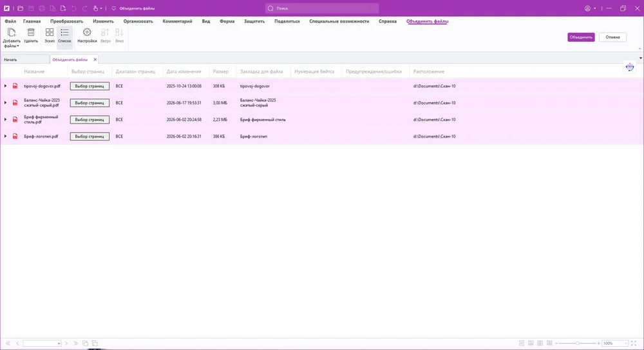The height and width of the screenshot is (350, 644).
Task: Click the Print icon in quick access bar
Action: coord(42,8)
